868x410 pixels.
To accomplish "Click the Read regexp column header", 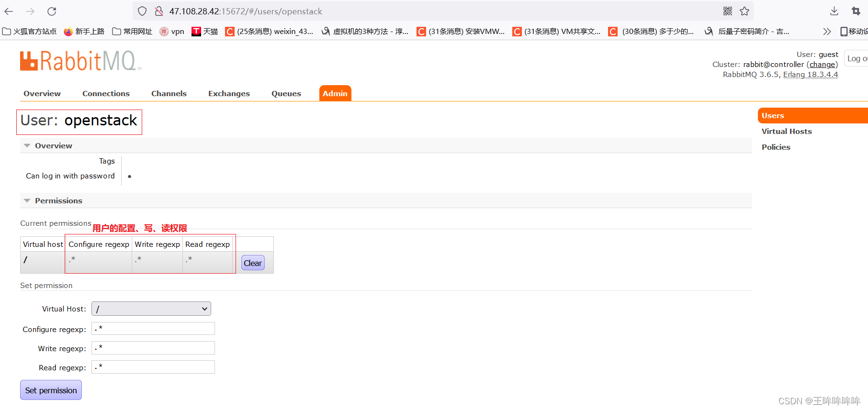I will [x=207, y=244].
